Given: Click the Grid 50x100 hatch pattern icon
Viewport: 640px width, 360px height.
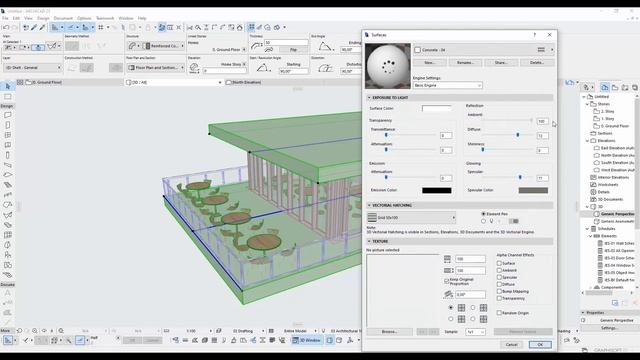Looking at the screenshot, I should click(372, 218).
